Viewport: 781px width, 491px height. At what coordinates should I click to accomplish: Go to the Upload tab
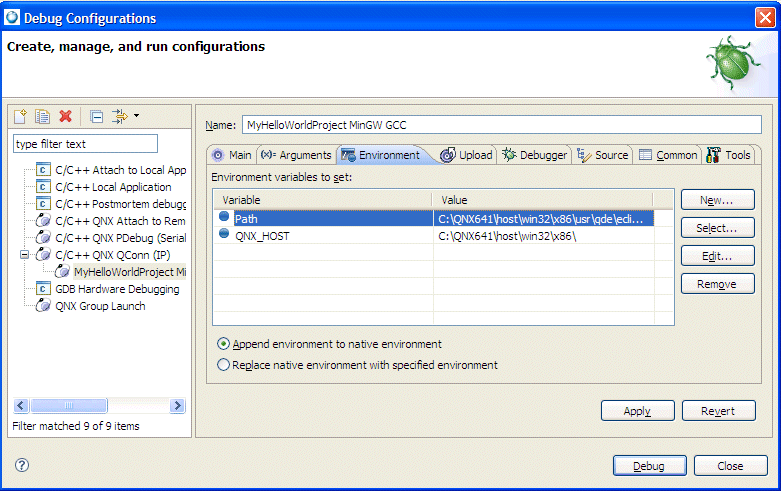[x=467, y=155]
